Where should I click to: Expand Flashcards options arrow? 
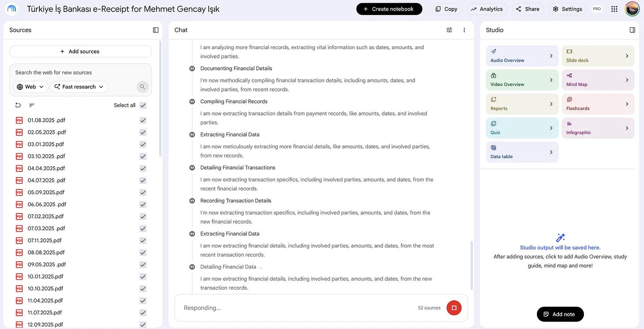click(627, 104)
